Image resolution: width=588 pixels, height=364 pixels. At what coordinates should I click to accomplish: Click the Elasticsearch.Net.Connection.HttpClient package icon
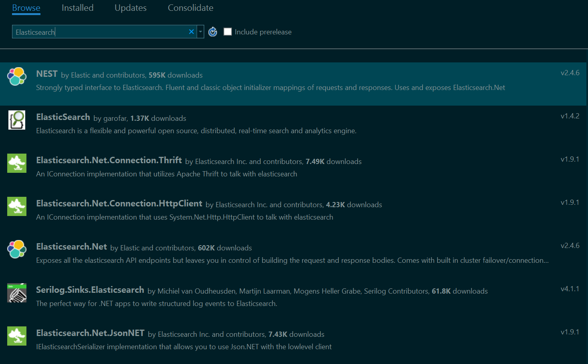tap(17, 206)
